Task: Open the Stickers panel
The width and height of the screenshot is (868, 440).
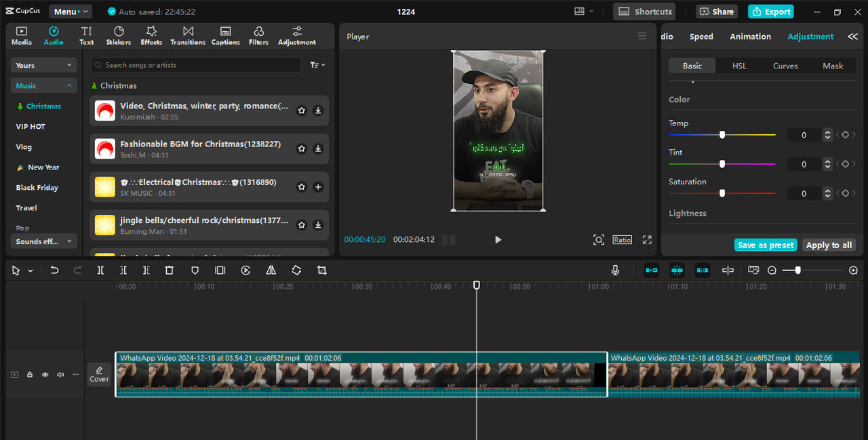Action: [x=119, y=36]
